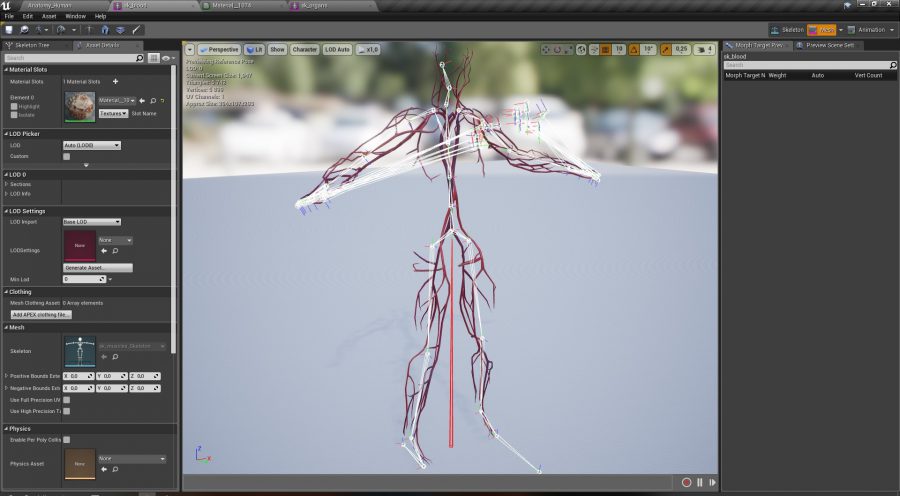Open the File menu
This screenshot has height=496, width=900.
(x=9, y=16)
